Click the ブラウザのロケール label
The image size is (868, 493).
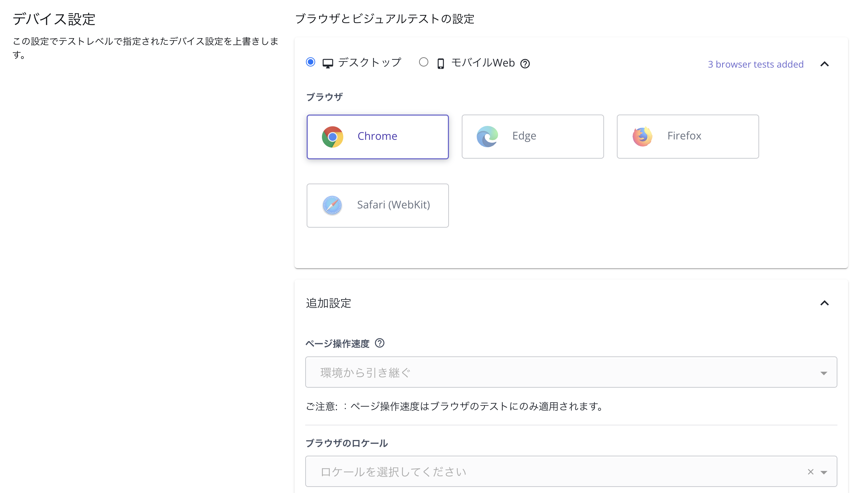[346, 443]
